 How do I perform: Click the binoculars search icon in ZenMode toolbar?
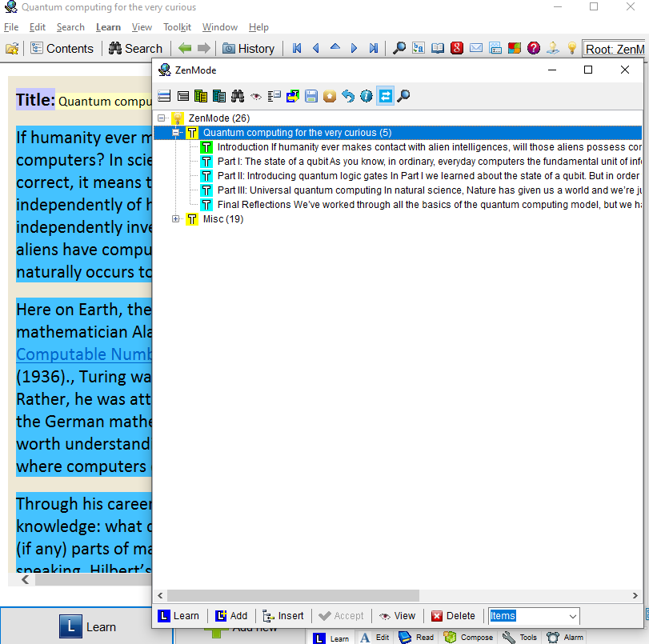tap(238, 96)
